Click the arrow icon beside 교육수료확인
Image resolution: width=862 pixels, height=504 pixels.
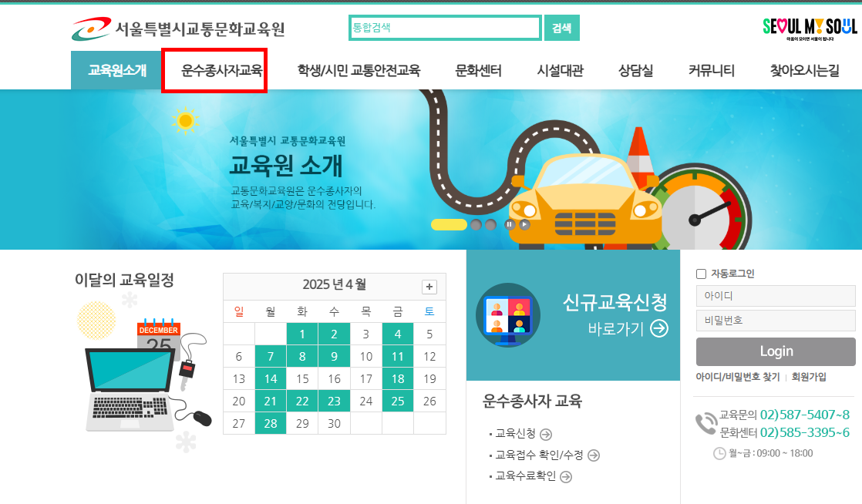point(566,476)
